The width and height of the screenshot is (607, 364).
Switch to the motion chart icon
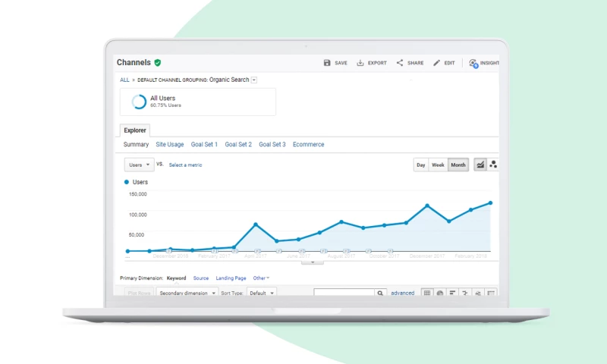click(493, 165)
